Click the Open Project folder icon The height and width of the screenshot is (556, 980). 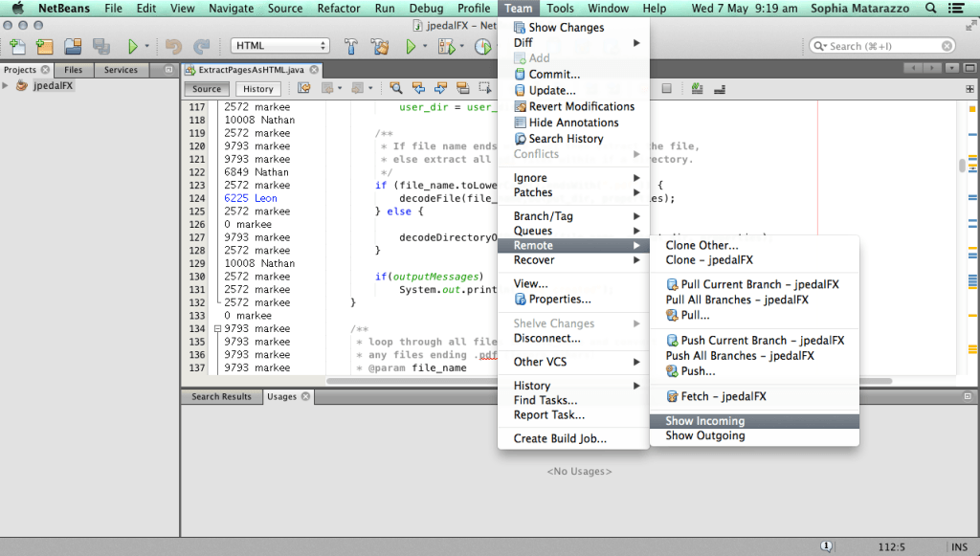(x=73, y=46)
